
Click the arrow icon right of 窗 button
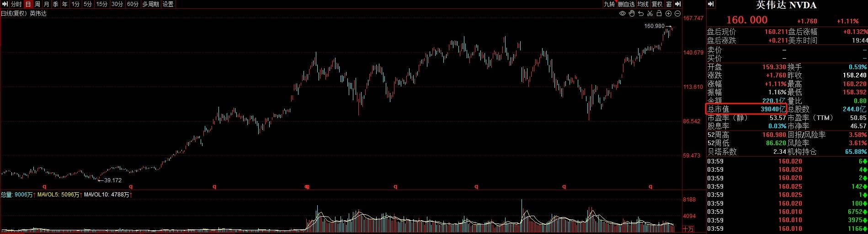click(678, 4)
